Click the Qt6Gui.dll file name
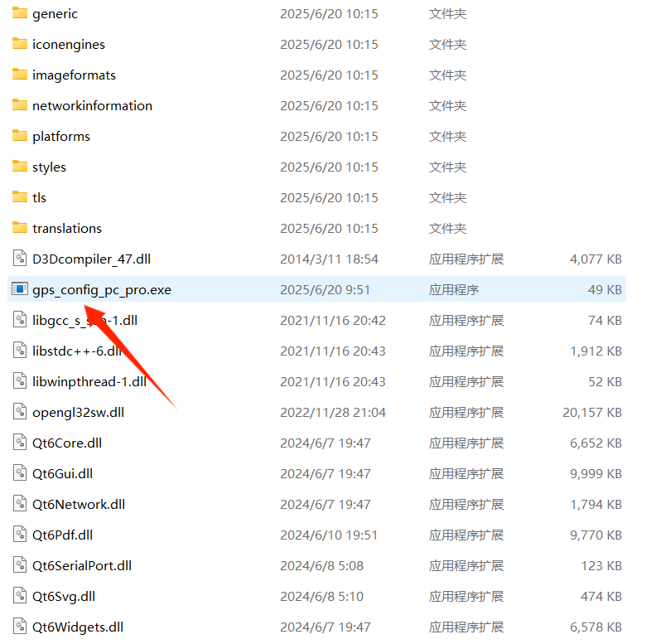The image size is (671, 644). pos(62,474)
